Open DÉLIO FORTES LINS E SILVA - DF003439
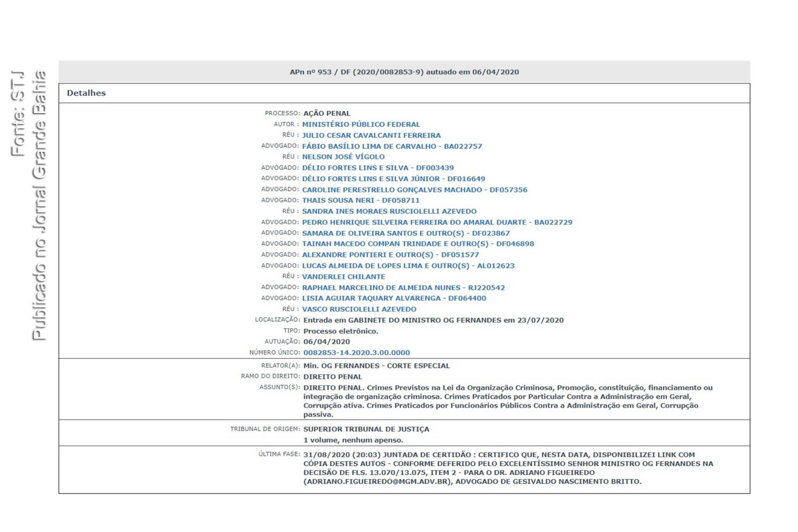Image resolution: width=798 pixels, height=532 pixels. point(378,168)
